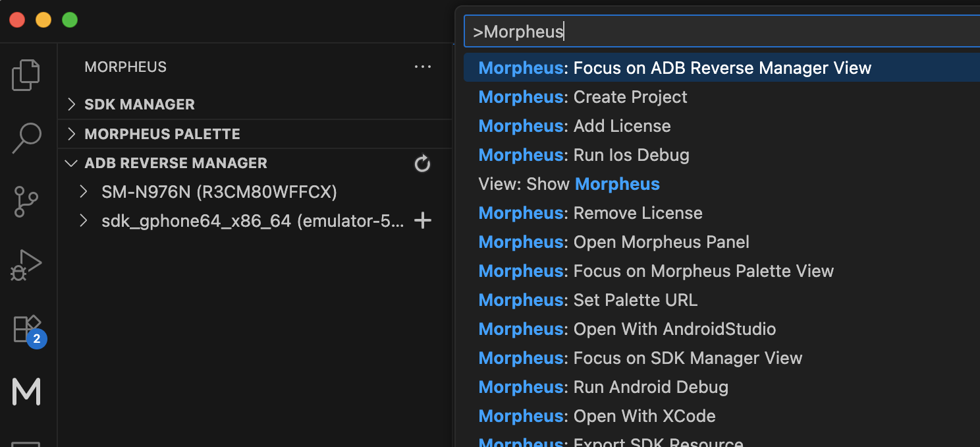Select View: Show Morpheus command

(722, 184)
